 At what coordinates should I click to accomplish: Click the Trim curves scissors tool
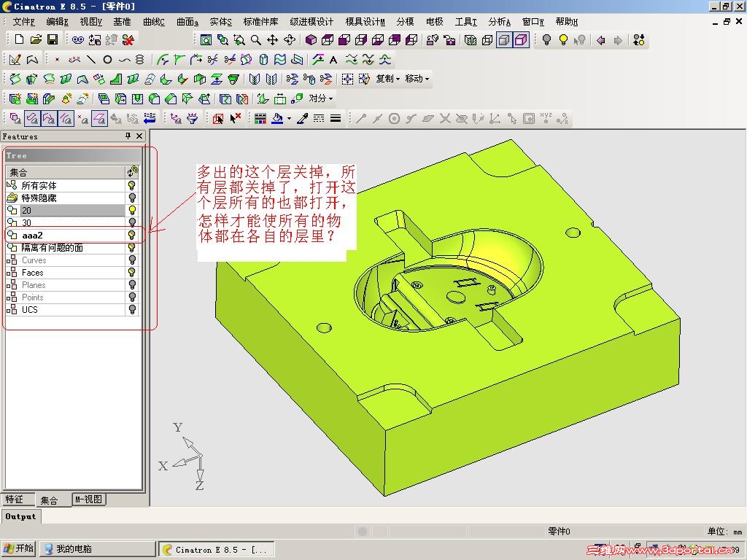click(213, 60)
